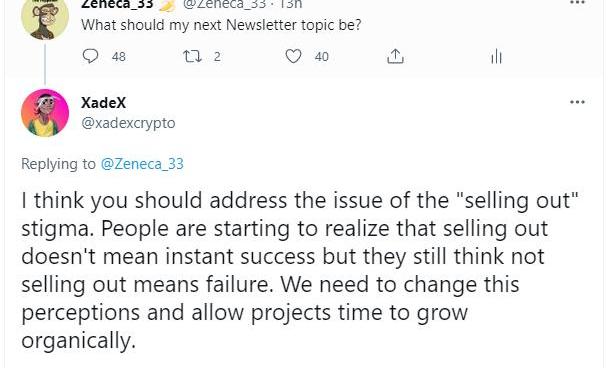Click the 48 replies count

119,57
